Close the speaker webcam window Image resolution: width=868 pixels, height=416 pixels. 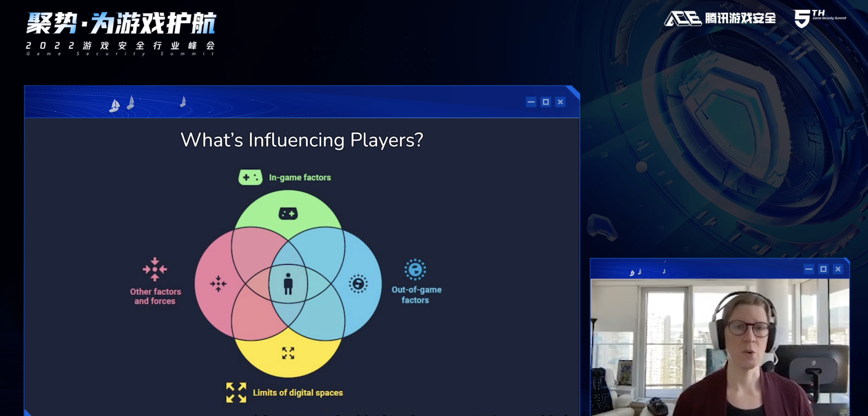coord(838,269)
